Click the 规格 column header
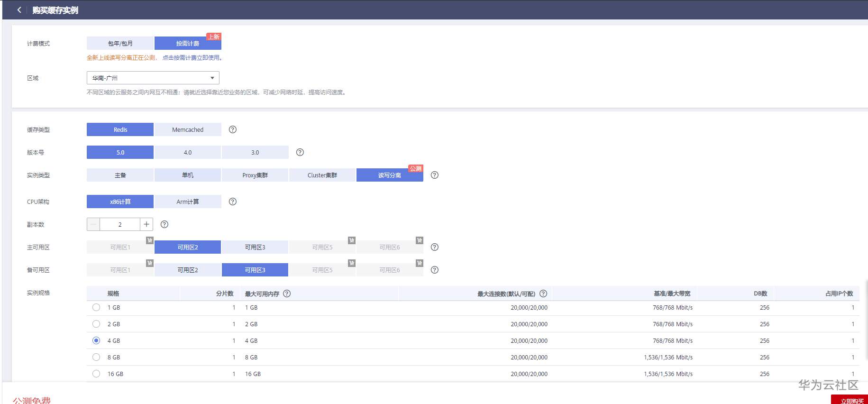Screen dimensions: 868x404 tap(113, 294)
